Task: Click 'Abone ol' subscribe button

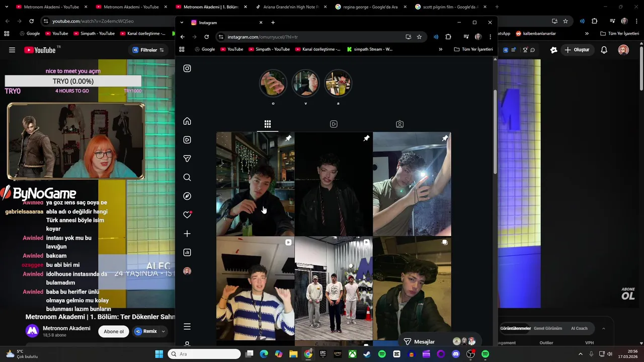Action: click(x=114, y=331)
